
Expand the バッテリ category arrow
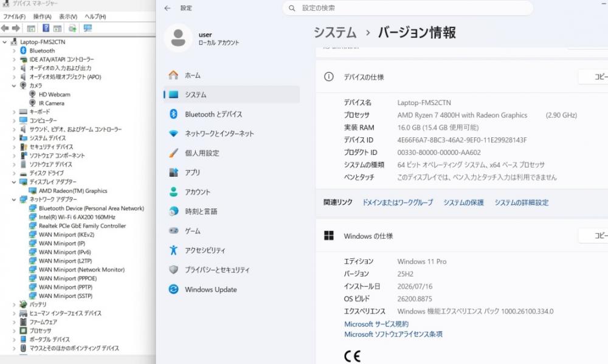coord(14,304)
